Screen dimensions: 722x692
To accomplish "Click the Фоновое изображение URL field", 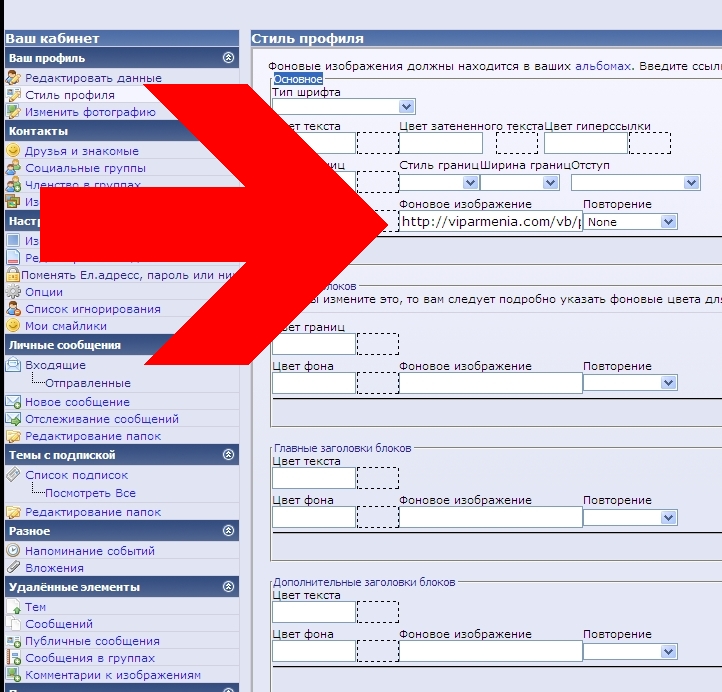I will click(490, 222).
